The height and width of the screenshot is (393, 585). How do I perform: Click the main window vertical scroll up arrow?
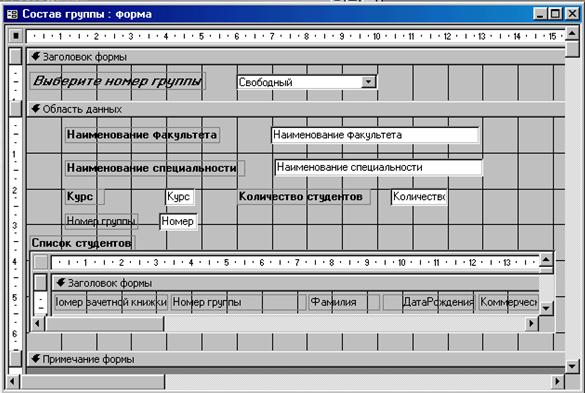point(572,34)
